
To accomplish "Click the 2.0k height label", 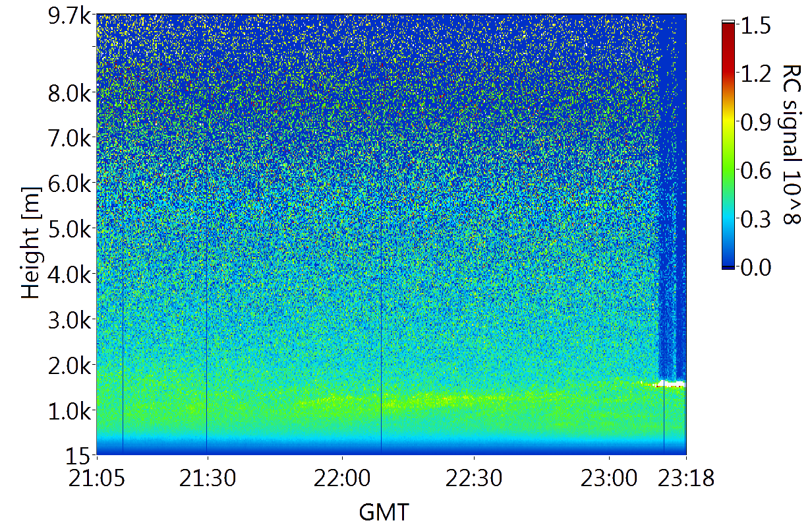I will click(x=71, y=365).
